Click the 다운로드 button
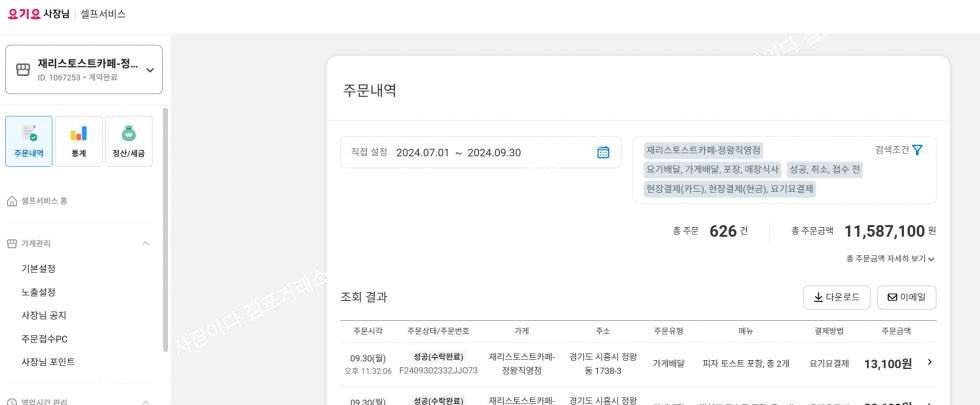Screen dimensions: 980x405 point(836,297)
